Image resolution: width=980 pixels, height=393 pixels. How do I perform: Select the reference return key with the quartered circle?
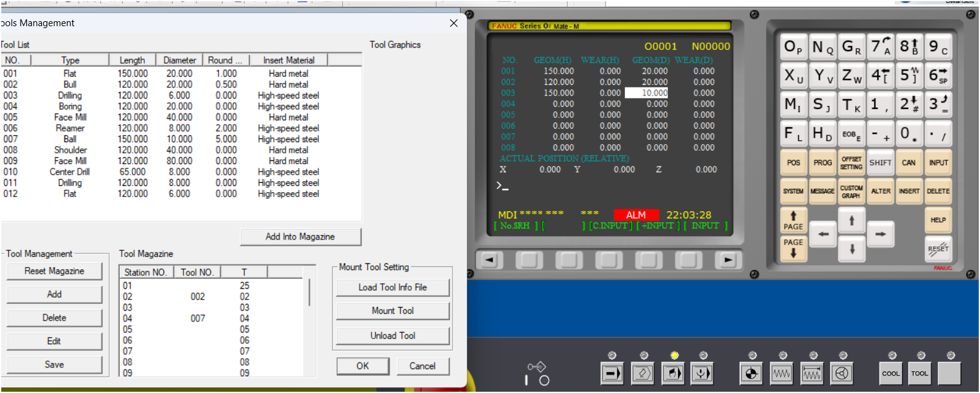752,374
